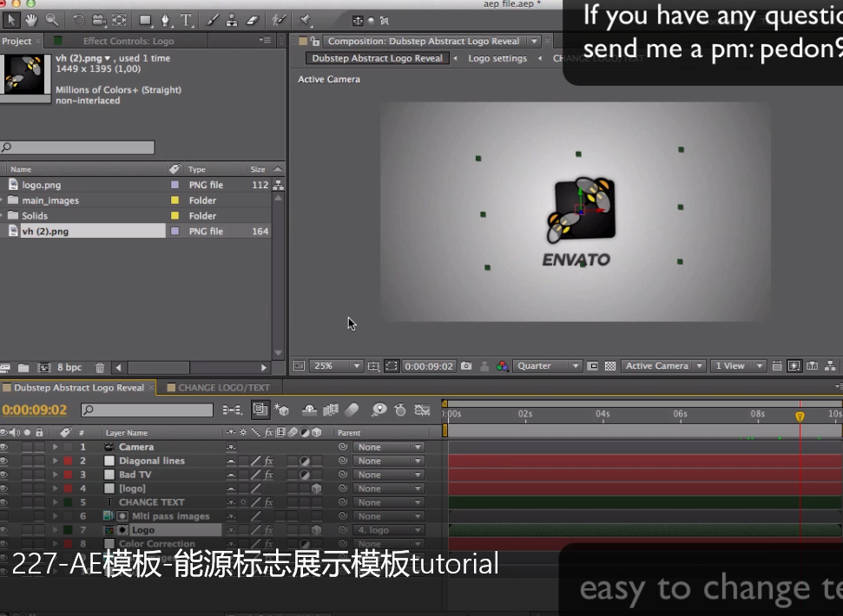Expand the Multi pass images layer
Screen dimensions: 843x616
(55, 516)
